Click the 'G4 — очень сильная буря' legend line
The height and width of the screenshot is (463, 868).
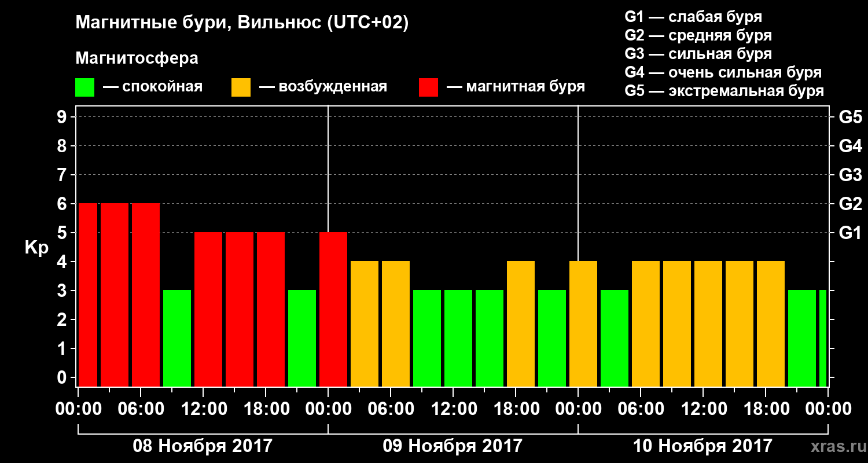pos(723,72)
